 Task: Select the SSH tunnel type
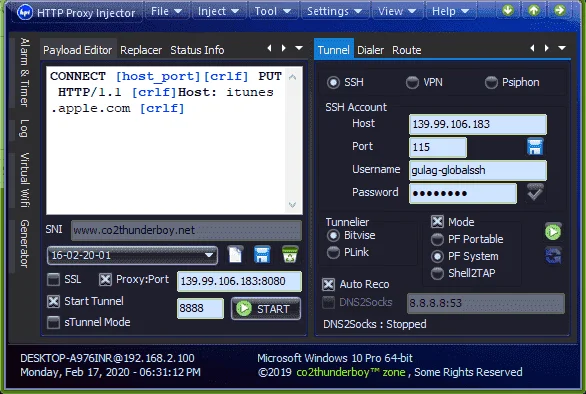pos(345,82)
